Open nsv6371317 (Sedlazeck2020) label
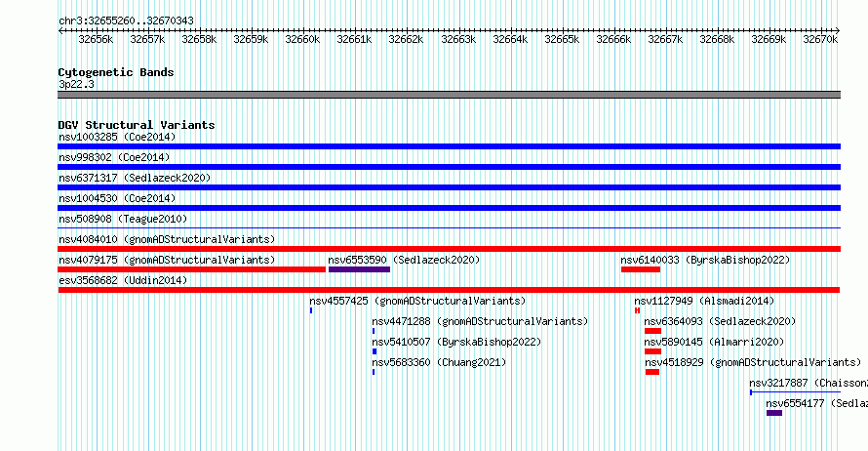Viewport: 868px width, 451px height. pos(135,178)
